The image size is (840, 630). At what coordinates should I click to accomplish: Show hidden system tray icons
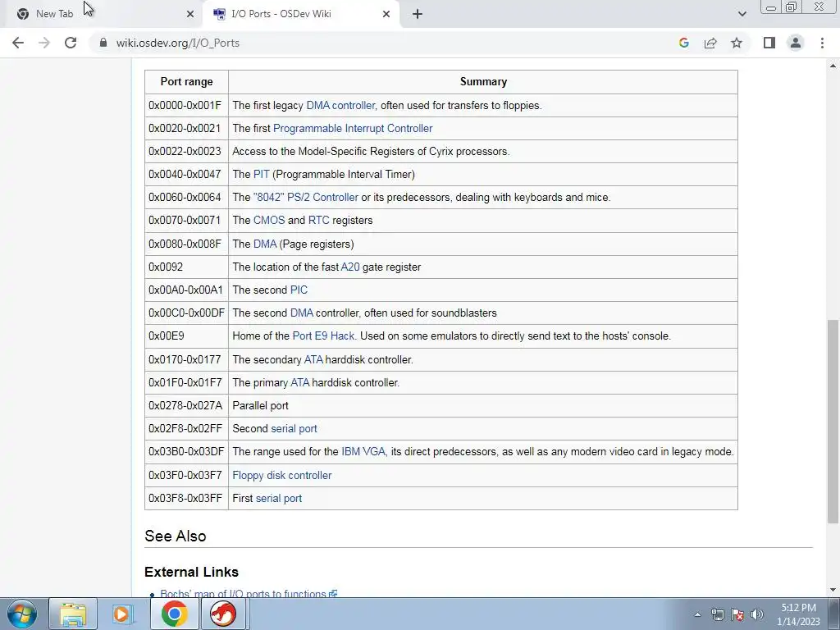click(697, 614)
